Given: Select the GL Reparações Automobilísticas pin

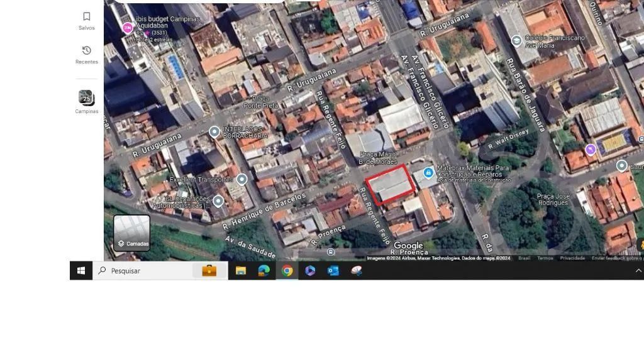Looking at the screenshot, I should click(218, 201).
